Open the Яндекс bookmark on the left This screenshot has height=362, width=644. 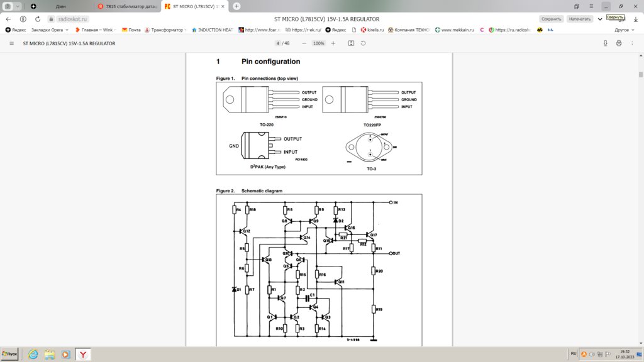click(16, 30)
